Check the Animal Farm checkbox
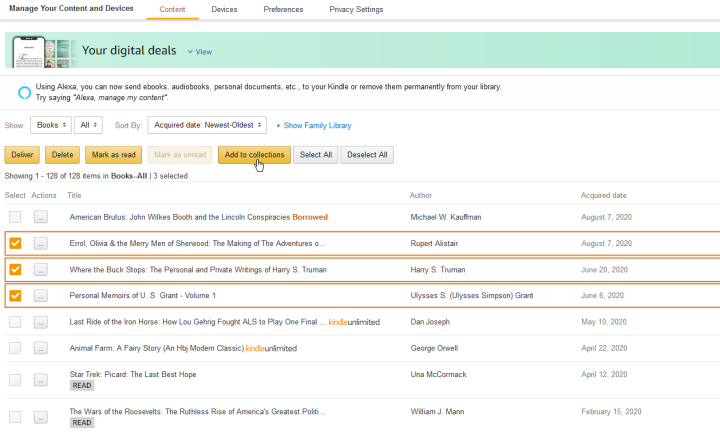This screenshot has height=432, width=720. pos(15,348)
